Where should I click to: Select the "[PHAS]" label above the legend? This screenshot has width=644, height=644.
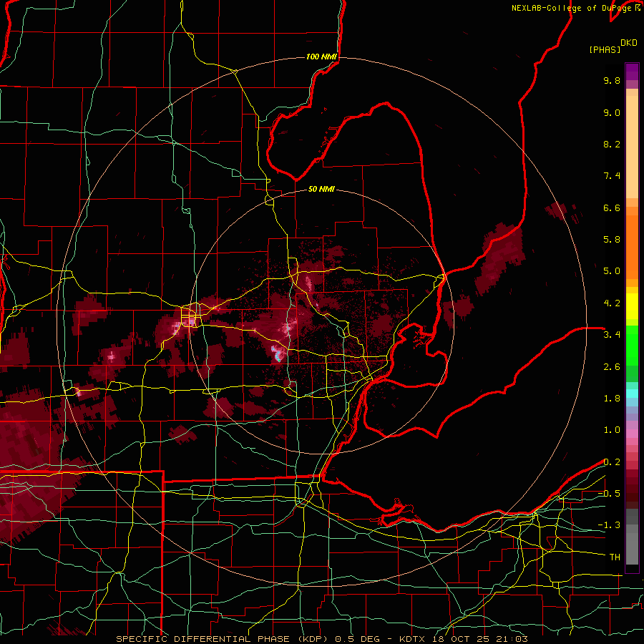(605, 49)
